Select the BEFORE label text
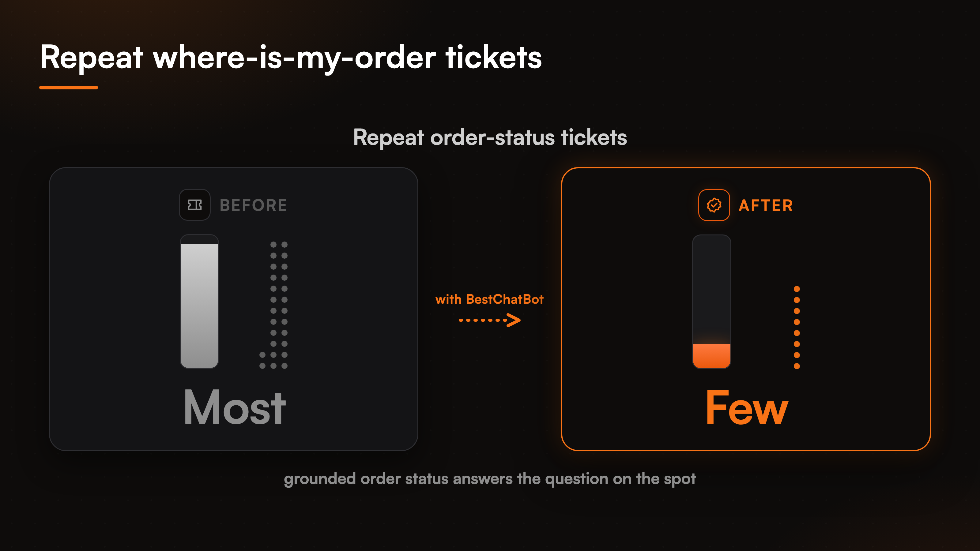This screenshot has height=551, width=980. pos(253,205)
